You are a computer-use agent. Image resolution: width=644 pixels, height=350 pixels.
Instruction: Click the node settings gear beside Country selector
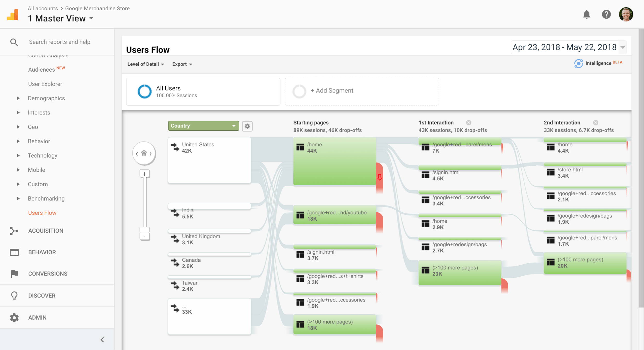[247, 126]
